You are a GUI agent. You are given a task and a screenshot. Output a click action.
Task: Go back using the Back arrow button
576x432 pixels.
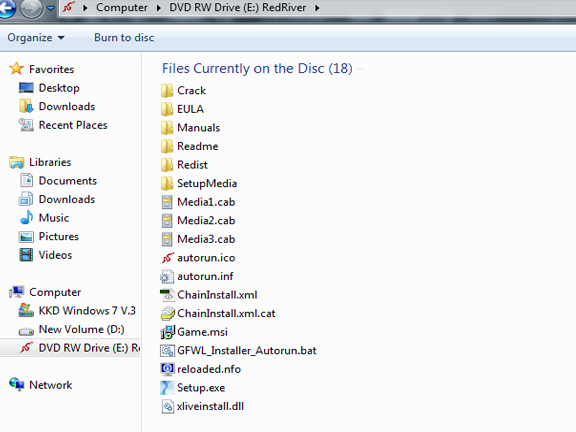tap(7, 8)
